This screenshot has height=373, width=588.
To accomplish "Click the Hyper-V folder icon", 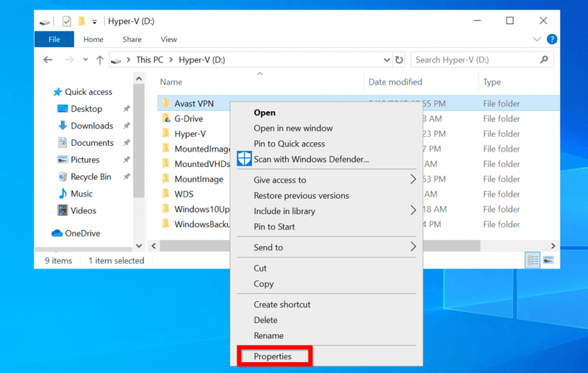I will [x=166, y=133].
